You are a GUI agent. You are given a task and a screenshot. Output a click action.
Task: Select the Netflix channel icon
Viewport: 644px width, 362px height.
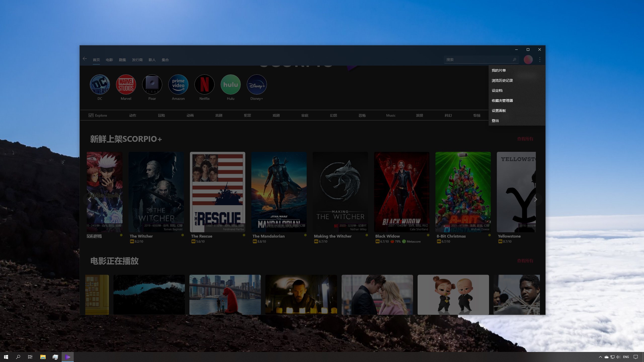tap(204, 84)
